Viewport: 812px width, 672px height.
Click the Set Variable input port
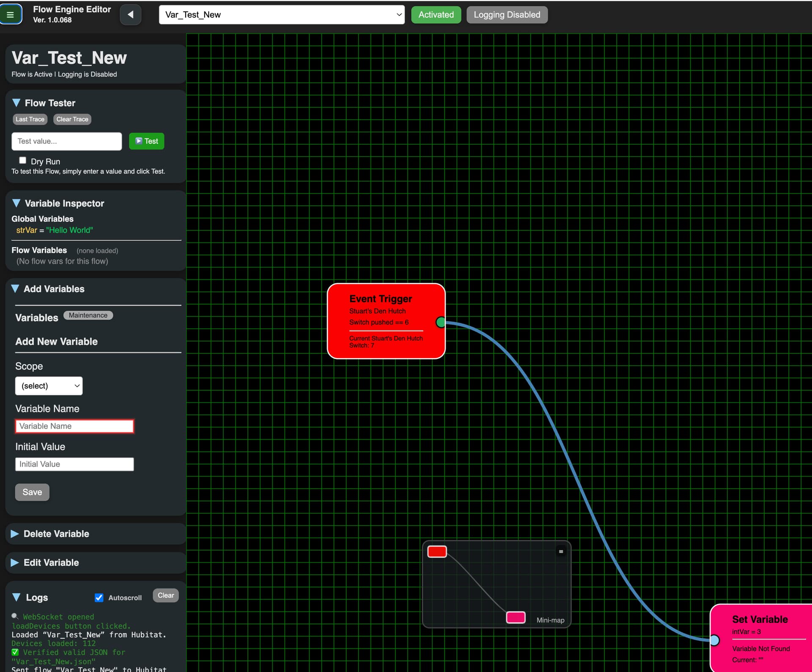click(x=714, y=640)
